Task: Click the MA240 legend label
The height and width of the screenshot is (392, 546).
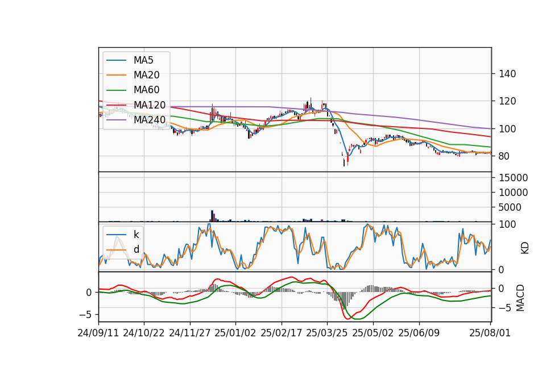Action: point(150,120)
